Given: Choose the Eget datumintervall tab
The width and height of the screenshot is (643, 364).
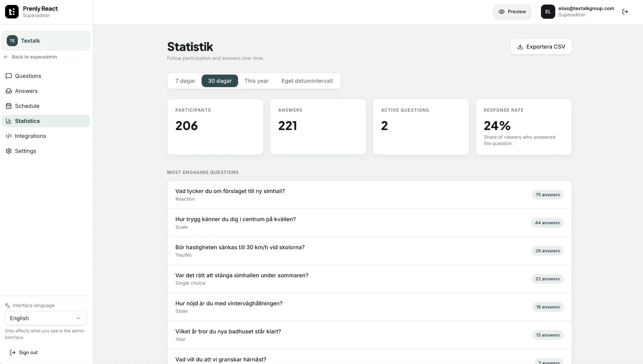Looking at the screenshot, I should 307,81.
